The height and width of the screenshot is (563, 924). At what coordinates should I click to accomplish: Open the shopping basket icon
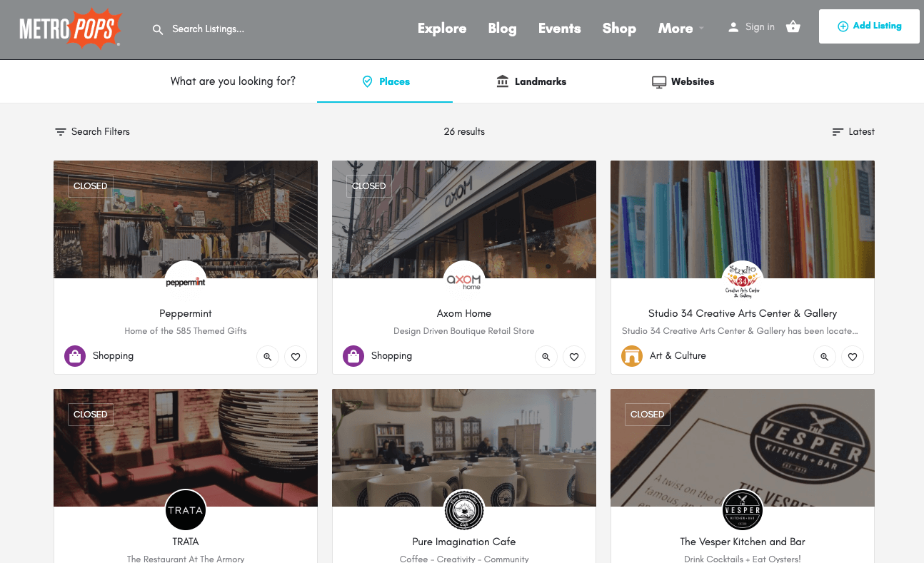click(x=793, y=27)
